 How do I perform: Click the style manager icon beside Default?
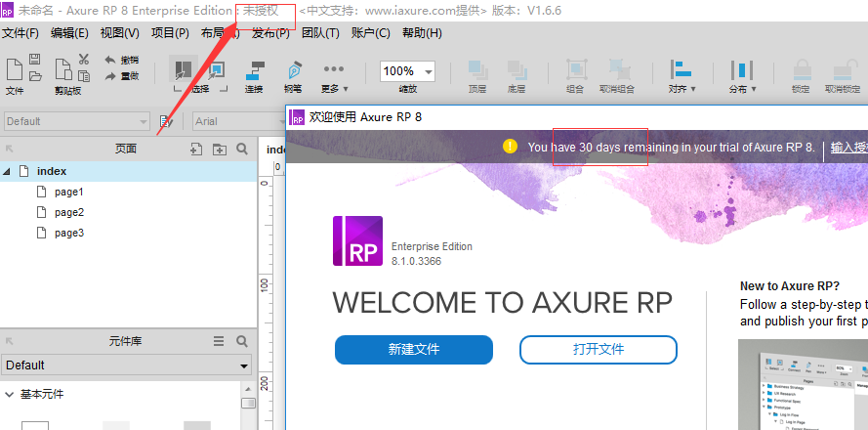point(166,121)
